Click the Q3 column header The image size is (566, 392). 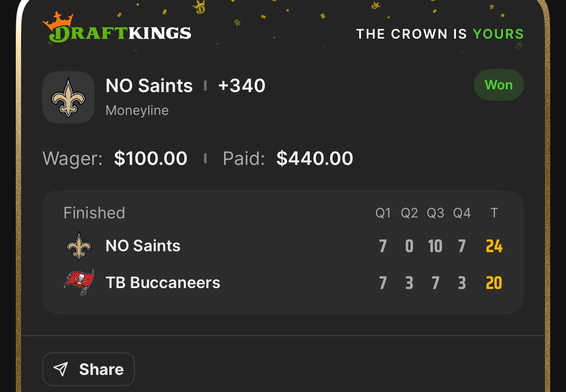(x=435, y=213)
